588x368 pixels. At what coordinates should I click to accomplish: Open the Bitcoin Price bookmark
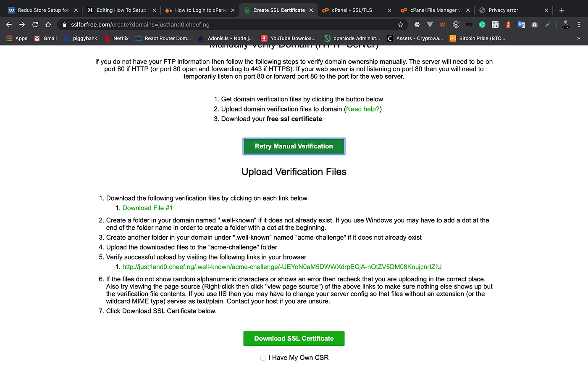coord(478,38)
